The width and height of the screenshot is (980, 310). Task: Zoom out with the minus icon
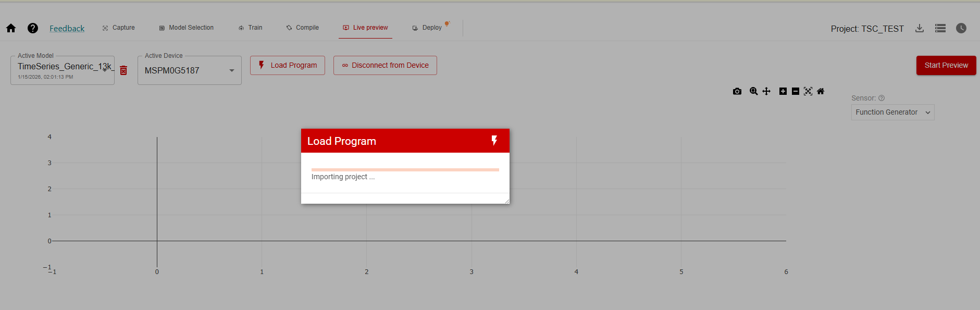(795, 91)
